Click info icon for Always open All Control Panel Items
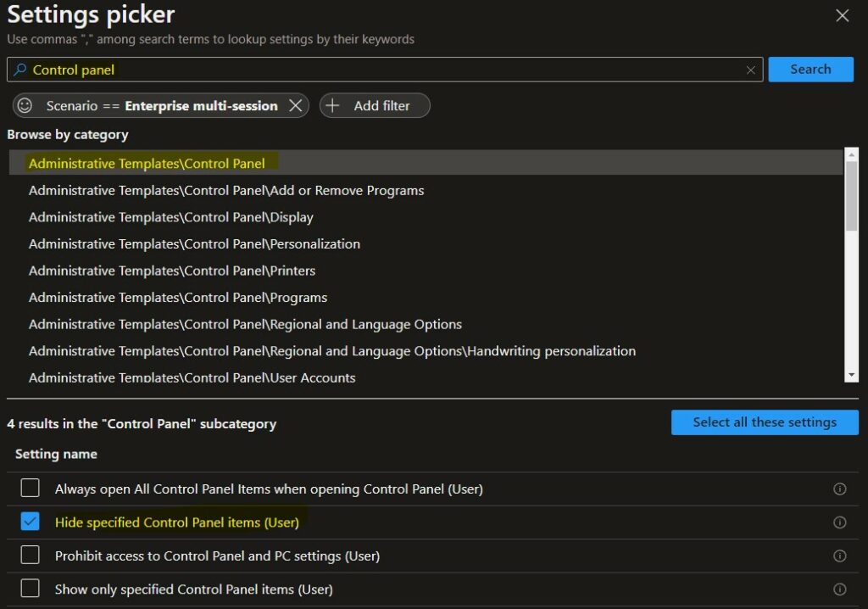868x609 pixels. [840, 489]
